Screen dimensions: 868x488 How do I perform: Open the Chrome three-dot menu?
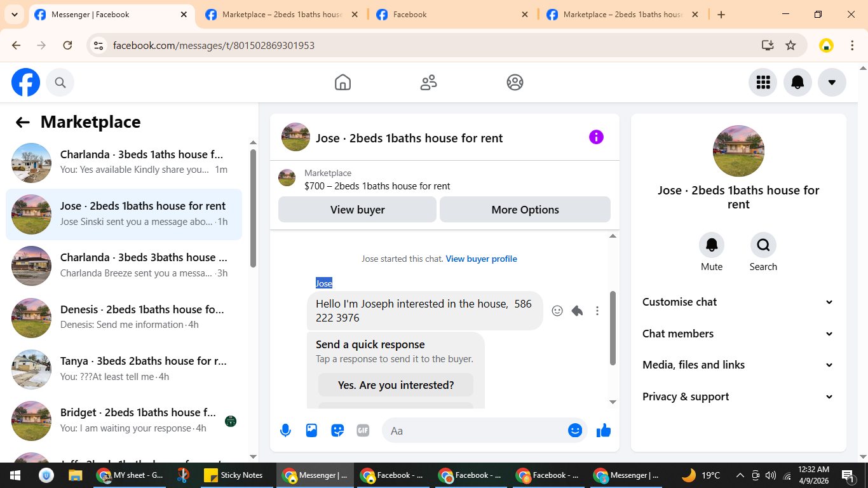coord(852,45)
